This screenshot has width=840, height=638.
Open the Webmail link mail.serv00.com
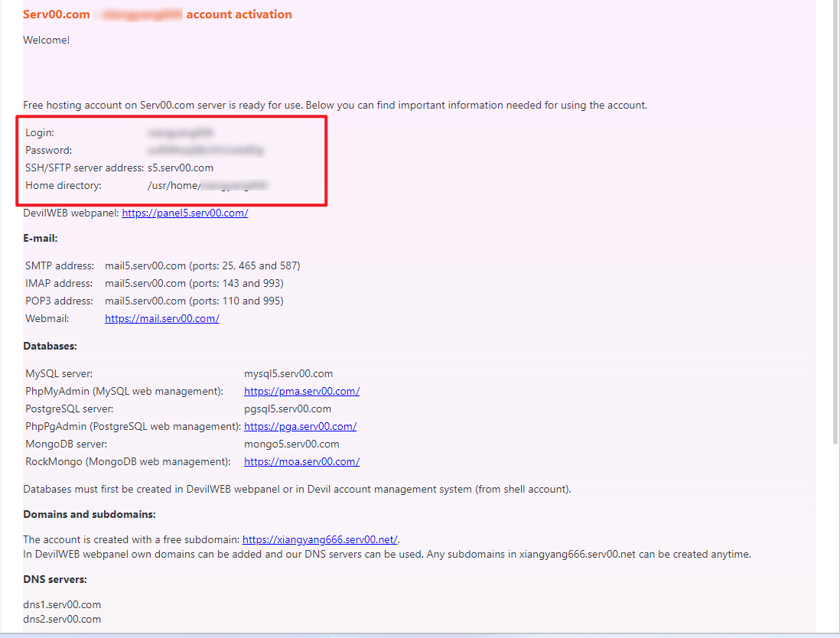(161, 319)
